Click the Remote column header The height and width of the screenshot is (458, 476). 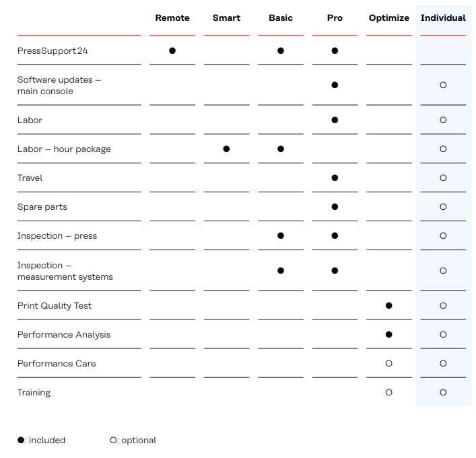[x=172, y=18]
